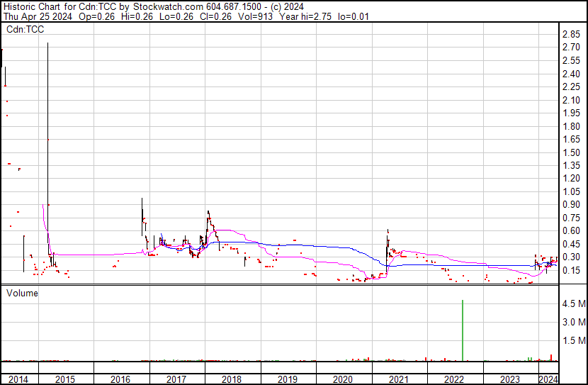Click the 1.5 M volume axis label
This screenshot has width=588, height=385.
[x=574, y=341]
